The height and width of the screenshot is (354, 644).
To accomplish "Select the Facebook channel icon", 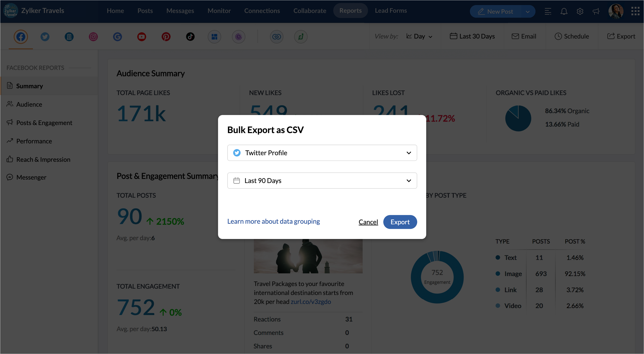I will (21, 37).
